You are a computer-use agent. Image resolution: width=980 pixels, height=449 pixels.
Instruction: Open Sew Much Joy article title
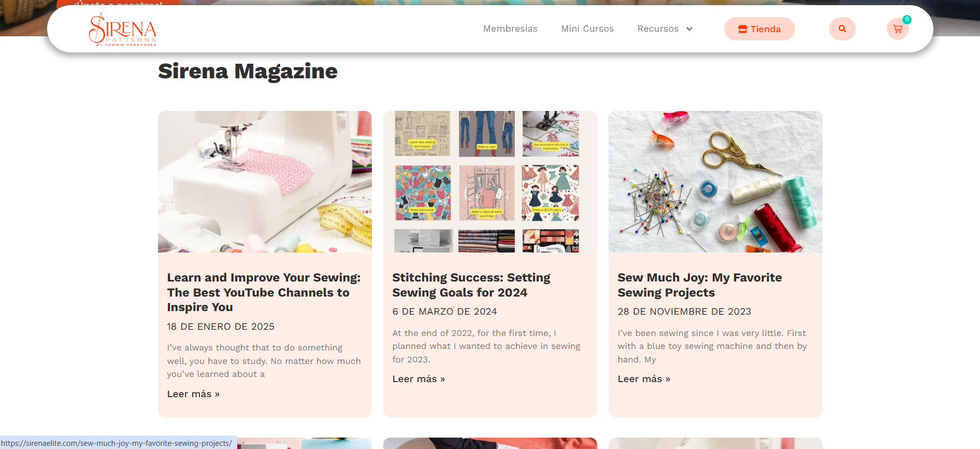tap(700, 285)
